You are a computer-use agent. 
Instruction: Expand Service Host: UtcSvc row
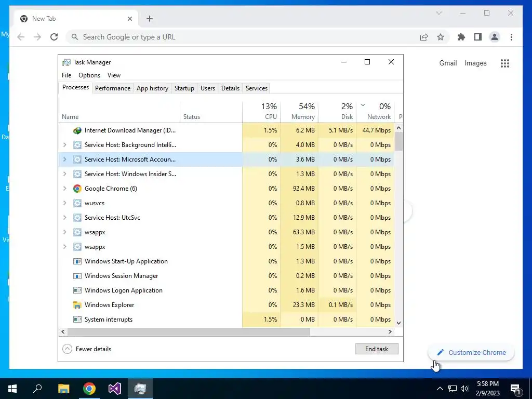(64, 218)
